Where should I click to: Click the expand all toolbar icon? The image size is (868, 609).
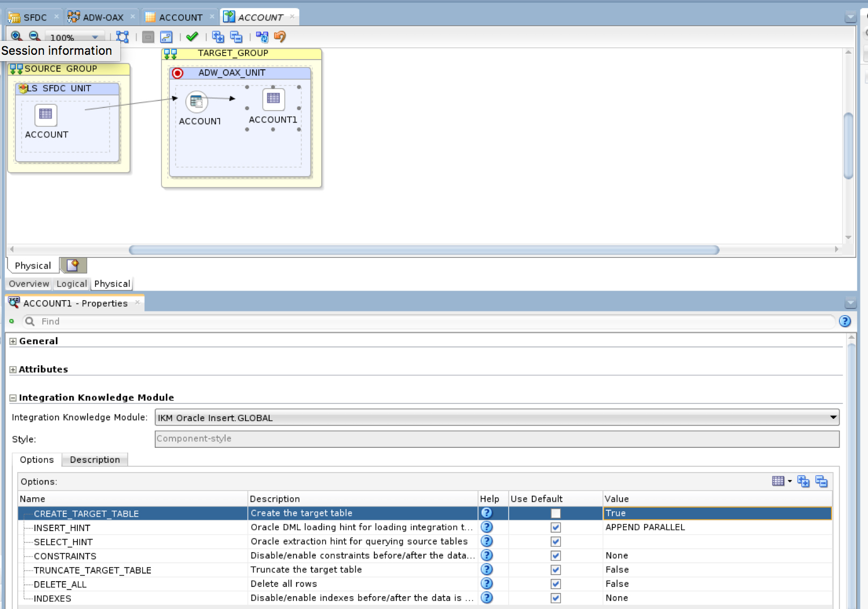pyautogui.click(x=218, y=37)
